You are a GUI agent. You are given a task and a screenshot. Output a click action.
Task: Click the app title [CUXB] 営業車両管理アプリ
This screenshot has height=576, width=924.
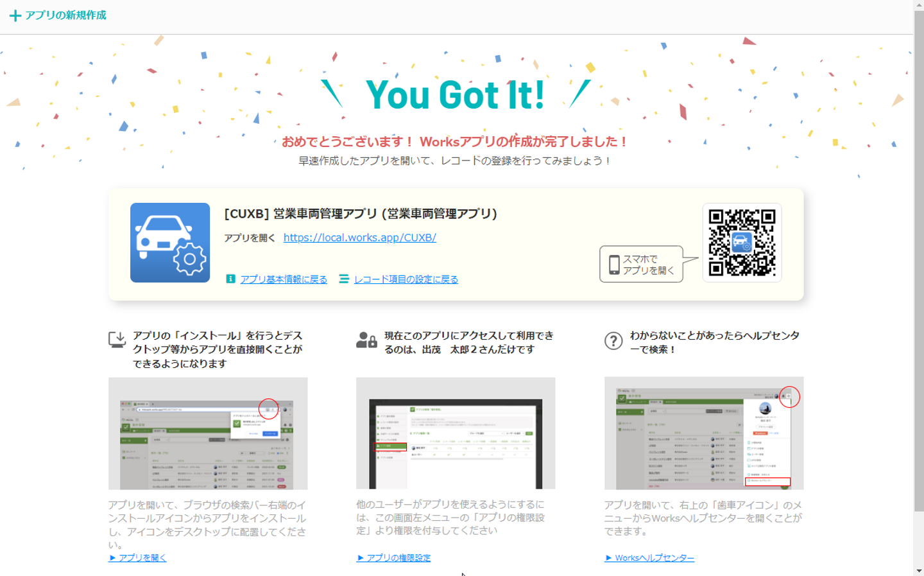361,214
